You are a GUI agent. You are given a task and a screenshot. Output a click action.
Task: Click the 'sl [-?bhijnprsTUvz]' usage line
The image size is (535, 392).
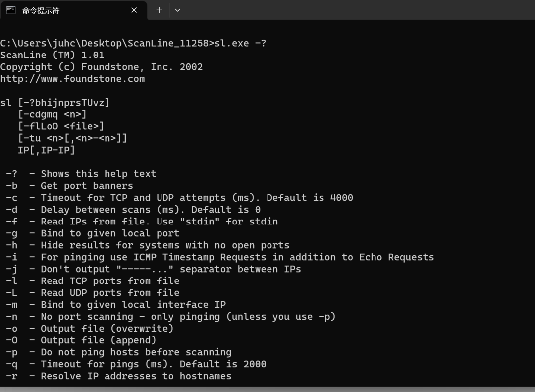point(55,103)
